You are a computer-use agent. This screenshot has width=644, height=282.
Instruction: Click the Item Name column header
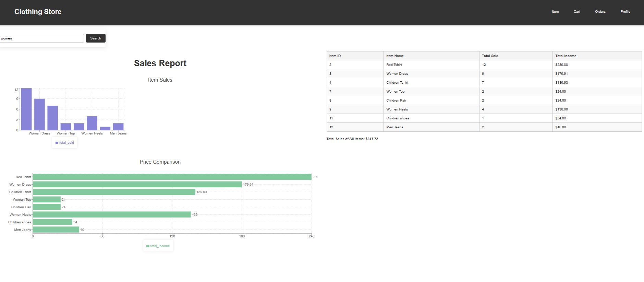pos(431,56)
